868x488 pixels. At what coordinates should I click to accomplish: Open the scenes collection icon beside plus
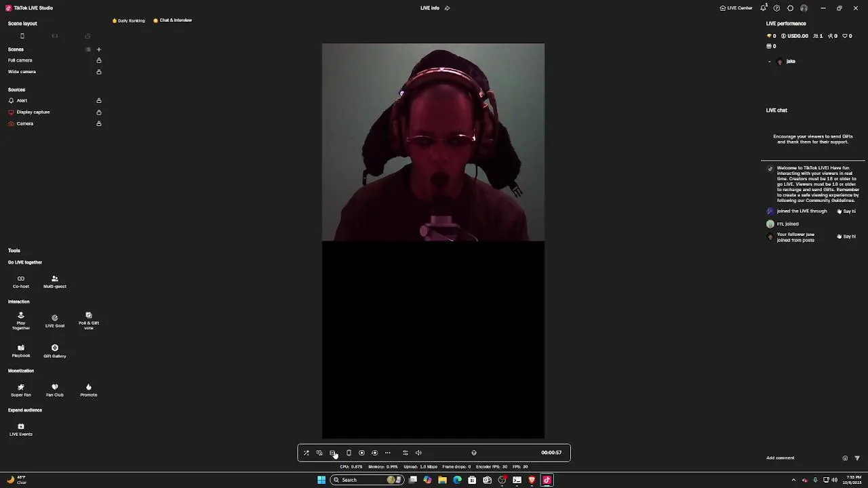(x=87, y=49)
